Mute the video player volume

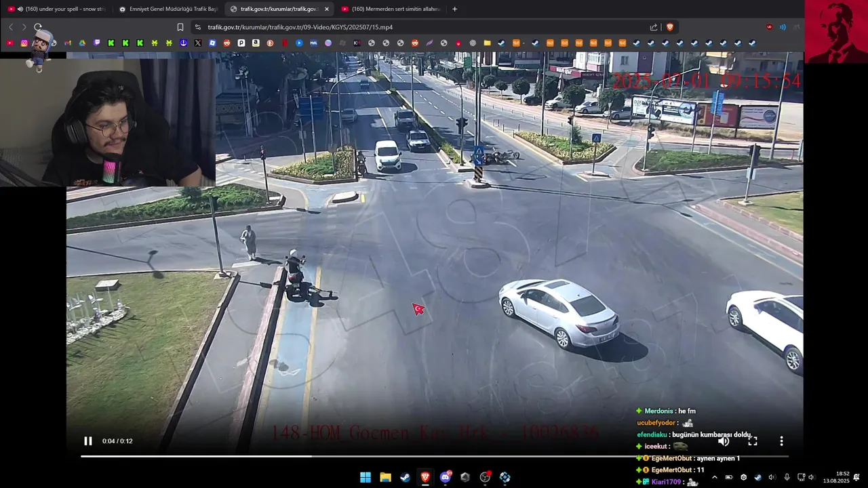pos(724,441)
